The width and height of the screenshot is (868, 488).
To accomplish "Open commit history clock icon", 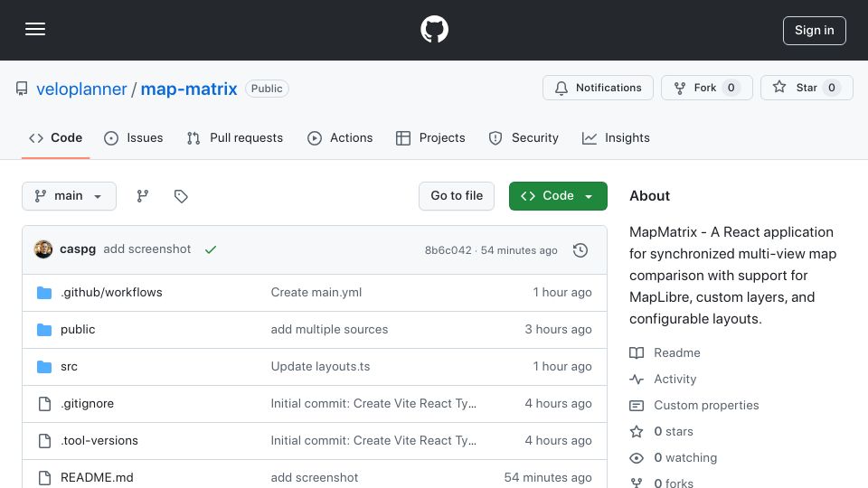I will [x=580, y=250].
